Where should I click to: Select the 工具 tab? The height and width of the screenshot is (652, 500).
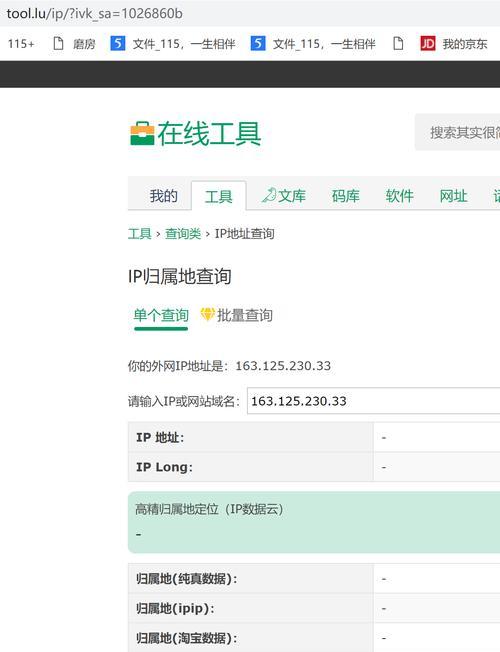(x=218, y=196)
